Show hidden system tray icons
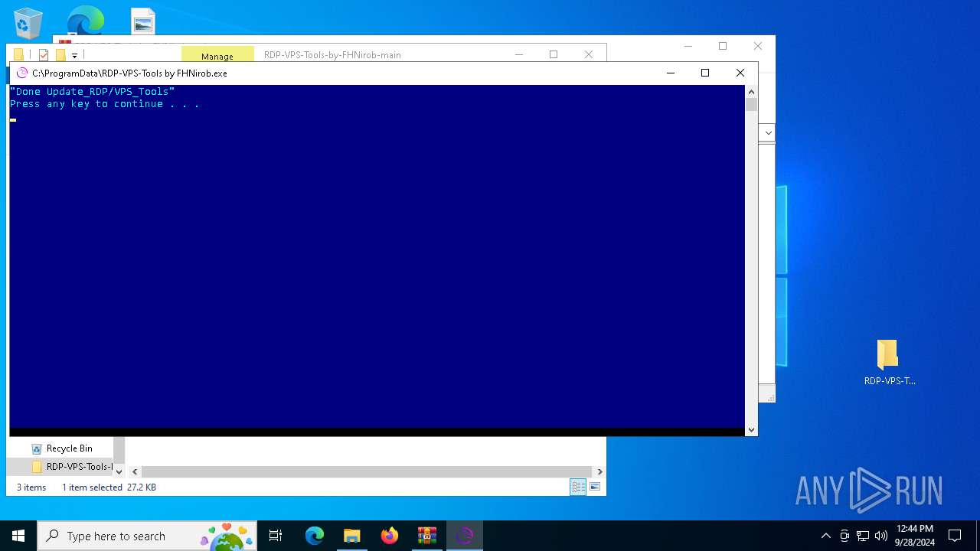 825,536
